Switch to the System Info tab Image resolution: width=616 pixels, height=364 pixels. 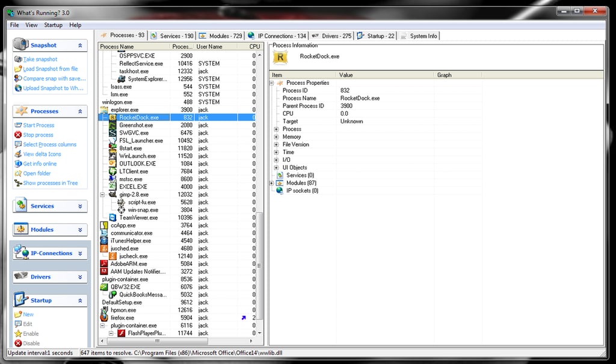tap(419, 35)
